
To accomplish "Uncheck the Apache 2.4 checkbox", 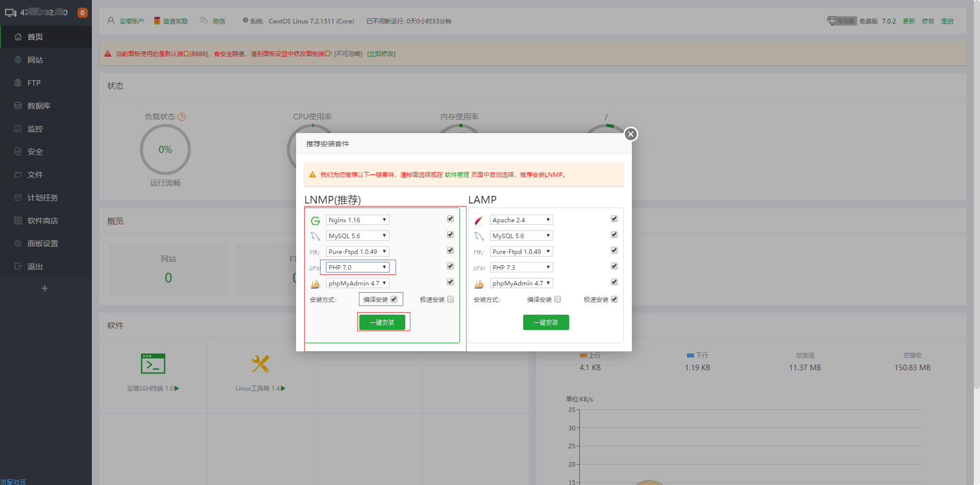I will tap(614, 219).
